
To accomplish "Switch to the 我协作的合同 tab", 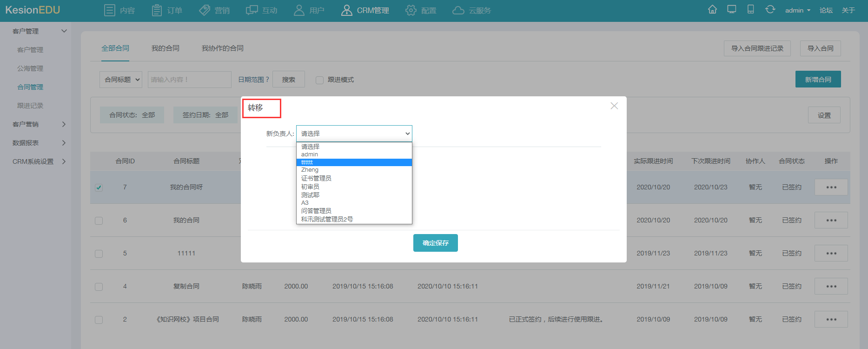I will [x=222, y=48].
